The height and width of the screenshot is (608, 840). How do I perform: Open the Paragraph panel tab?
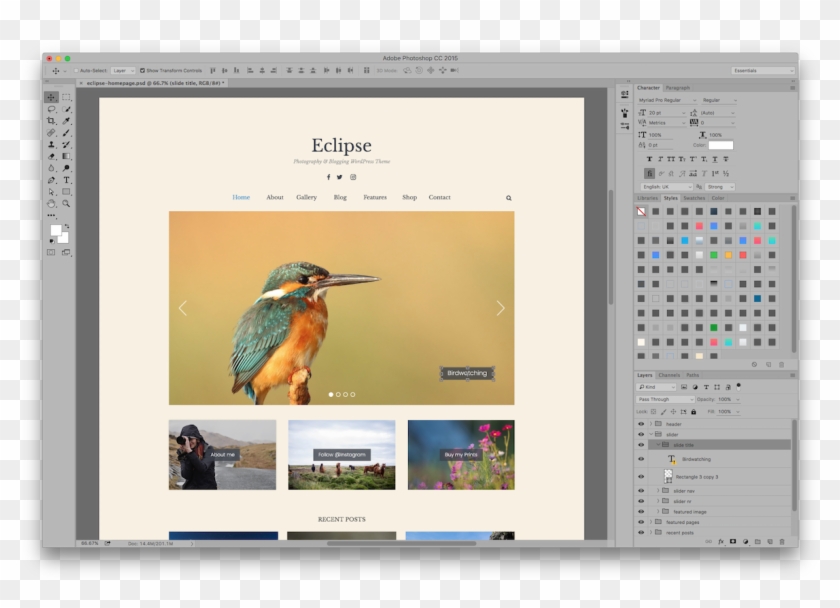[x=678, y=88]
